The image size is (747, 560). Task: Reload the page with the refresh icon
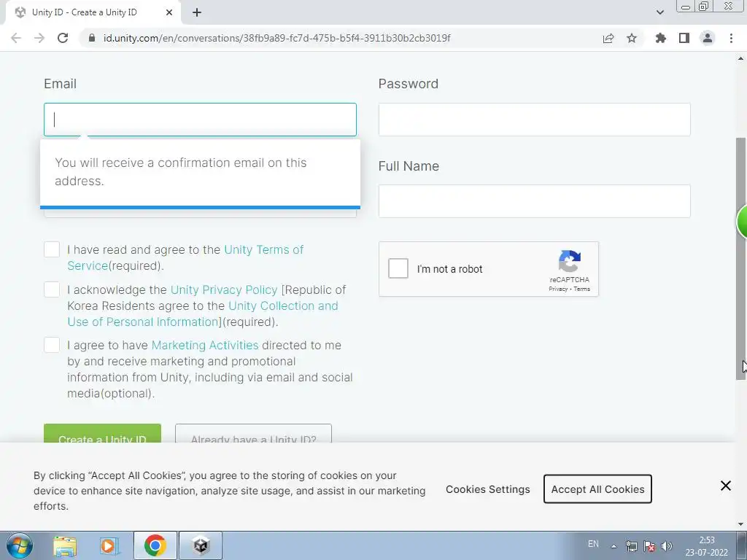(63, 38)
